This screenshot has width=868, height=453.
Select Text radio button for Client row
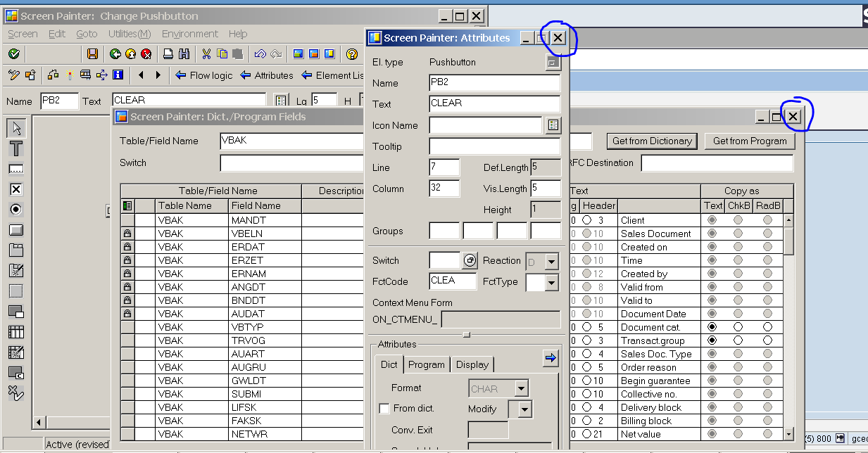tap(712, 219)
